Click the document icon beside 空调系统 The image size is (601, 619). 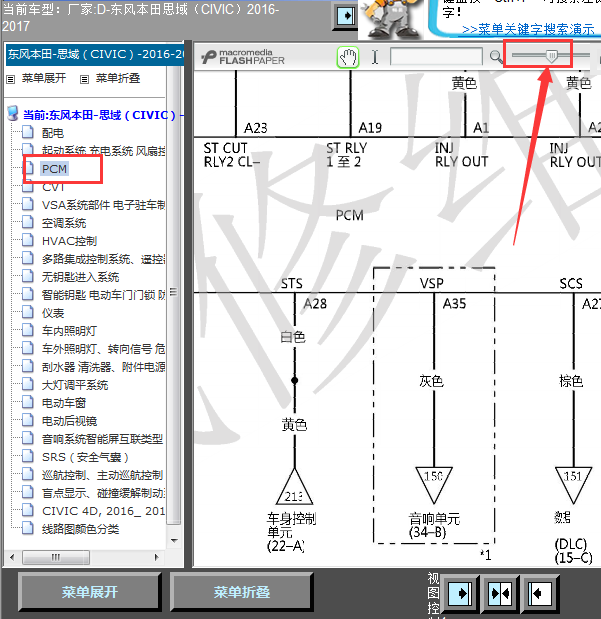coord(28,222)
